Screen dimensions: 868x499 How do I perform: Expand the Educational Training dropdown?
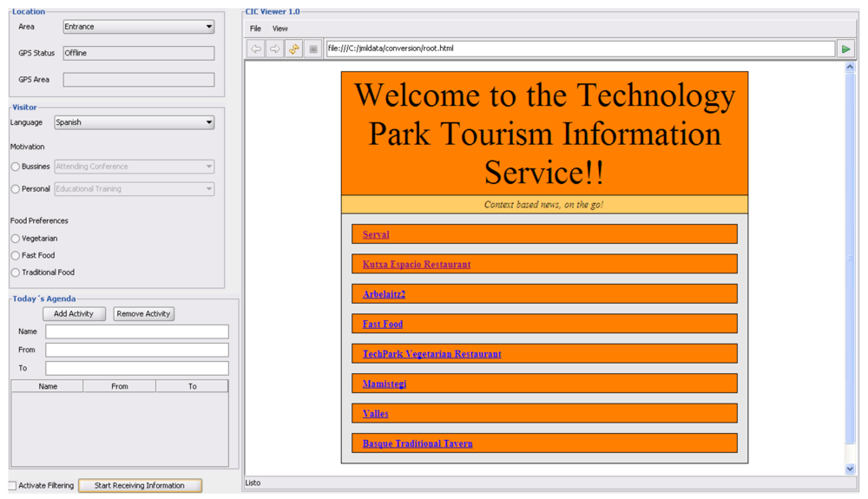tap(134, 188)
